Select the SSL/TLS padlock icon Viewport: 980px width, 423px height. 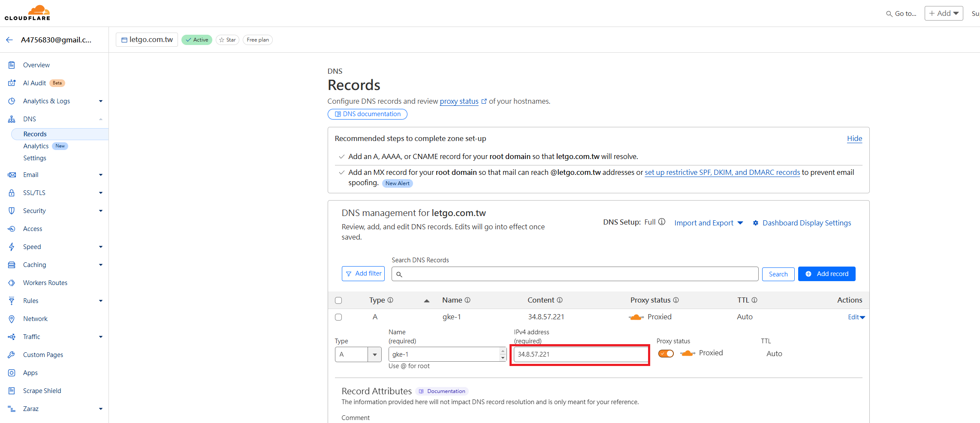coord(12,192)
